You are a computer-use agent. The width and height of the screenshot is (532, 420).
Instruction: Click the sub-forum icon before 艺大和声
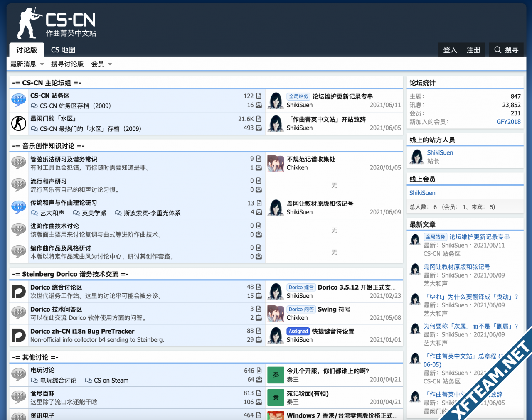click(x=34, y=213)
